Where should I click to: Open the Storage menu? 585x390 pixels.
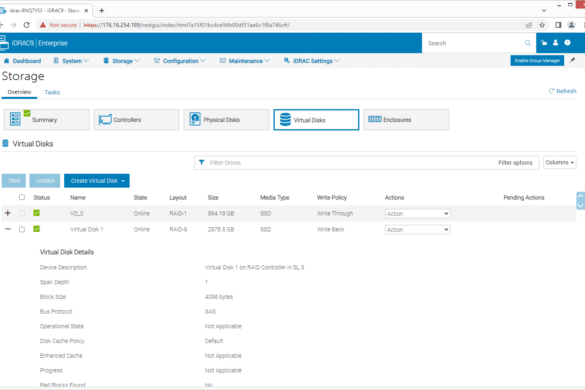coord(122,61)
